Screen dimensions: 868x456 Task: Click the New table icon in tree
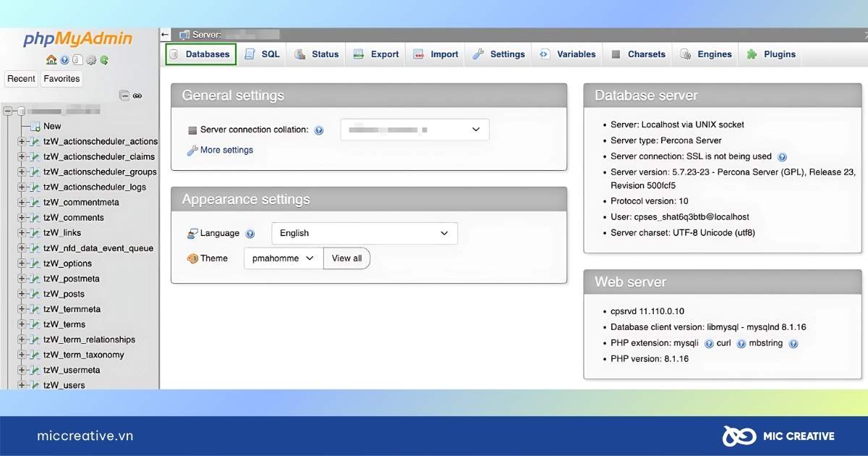[35, 126]
